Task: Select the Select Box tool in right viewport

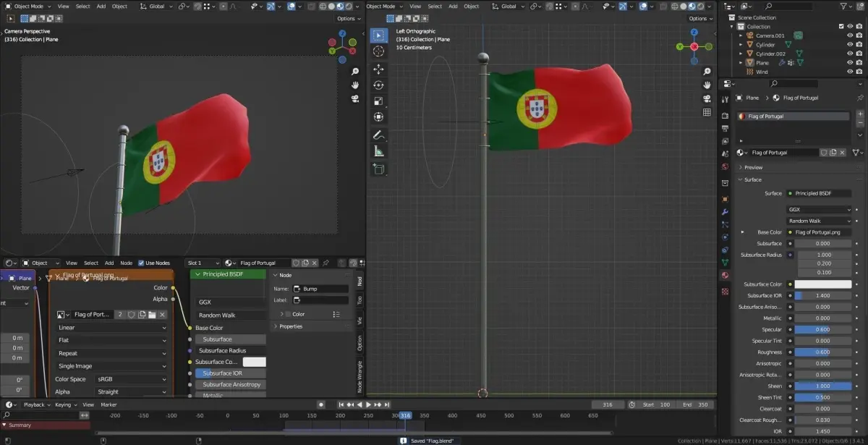Action: [x=379, y=35]
